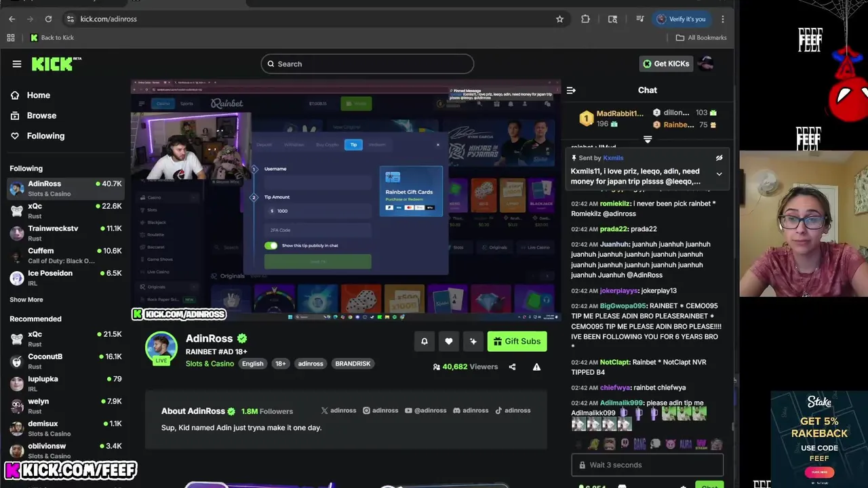The width and height of the screenshot is (868, 488).
Task: Select AdinRoss in Following list
Action: (66, 188)
